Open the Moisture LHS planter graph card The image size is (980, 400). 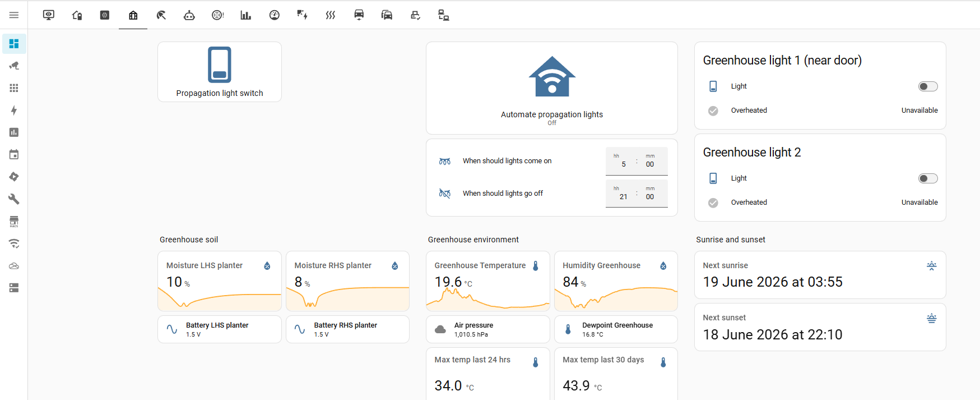click(220, 281)
